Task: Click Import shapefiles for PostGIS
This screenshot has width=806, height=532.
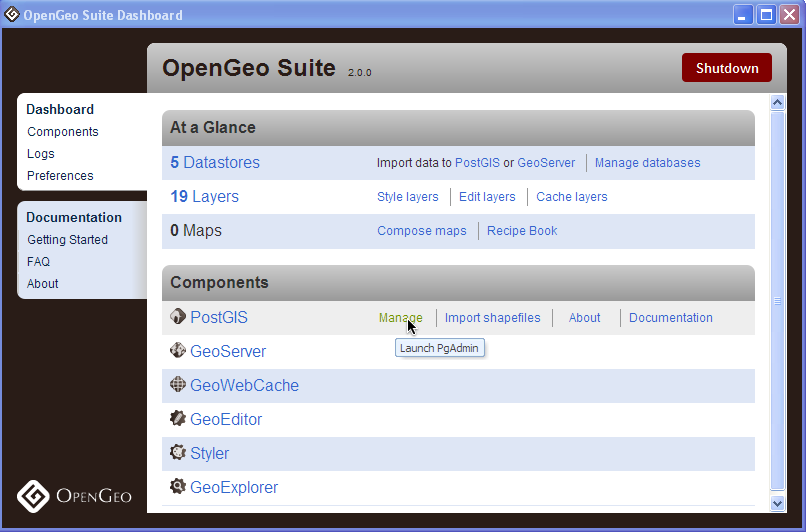Action: click(492, 318)
